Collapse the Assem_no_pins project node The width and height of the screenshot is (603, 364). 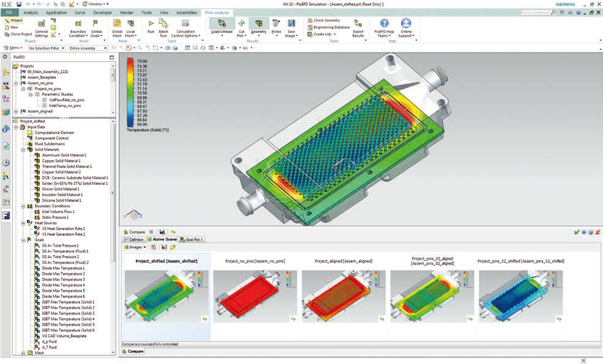pos(16,83)
